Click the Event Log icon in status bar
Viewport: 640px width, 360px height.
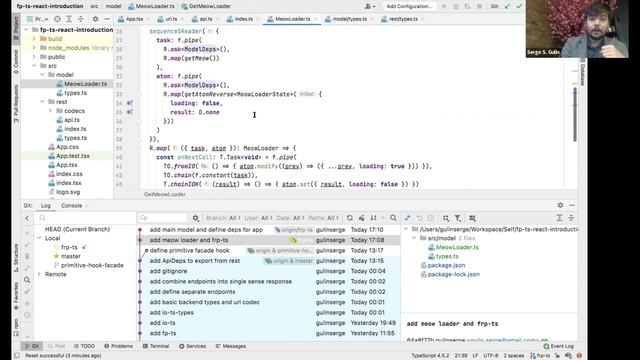point(546,346)
